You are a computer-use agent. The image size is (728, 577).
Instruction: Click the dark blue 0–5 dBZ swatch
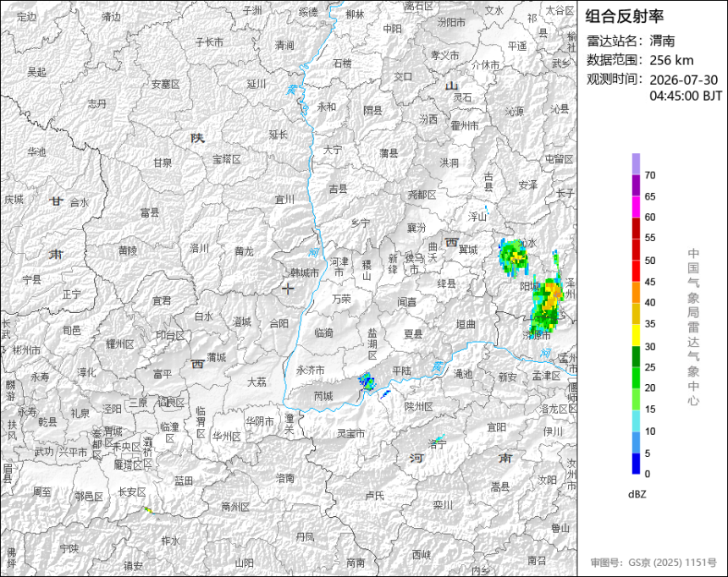click(x=636, y=464)
